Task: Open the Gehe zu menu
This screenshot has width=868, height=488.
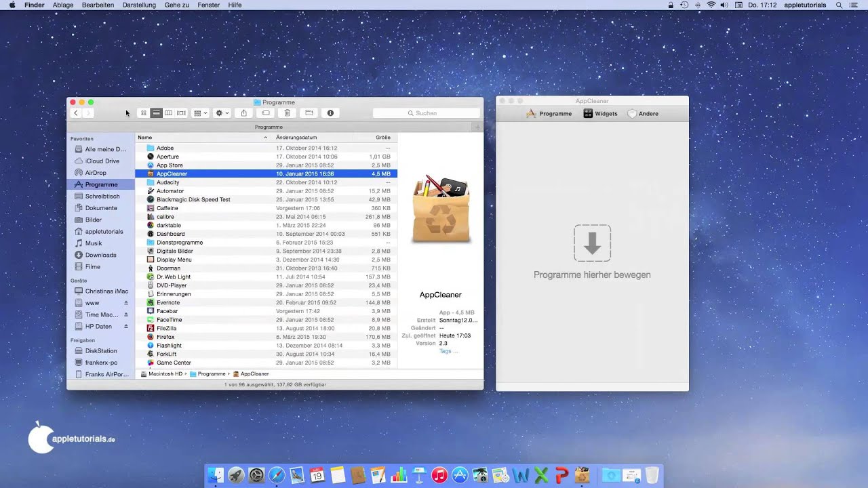Action: click(176, 5)
